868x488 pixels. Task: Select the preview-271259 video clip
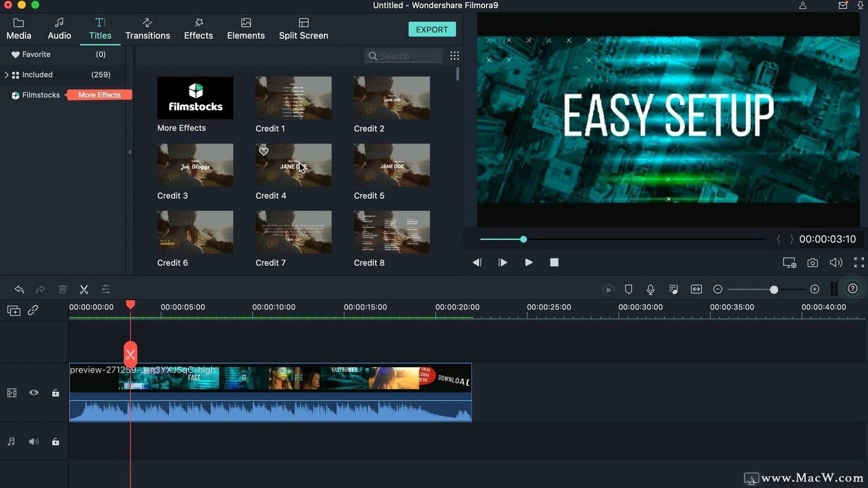click(x=270, y=392)
